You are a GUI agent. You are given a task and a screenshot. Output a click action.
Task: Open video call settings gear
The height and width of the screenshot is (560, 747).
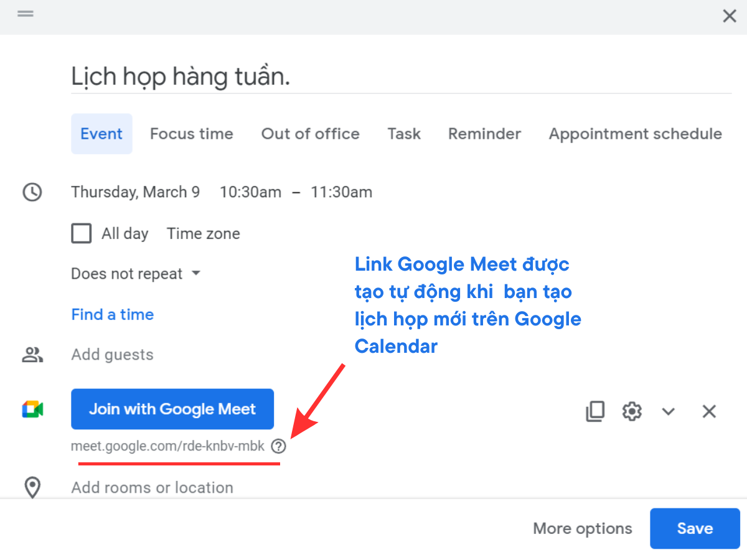click(632, 411)
